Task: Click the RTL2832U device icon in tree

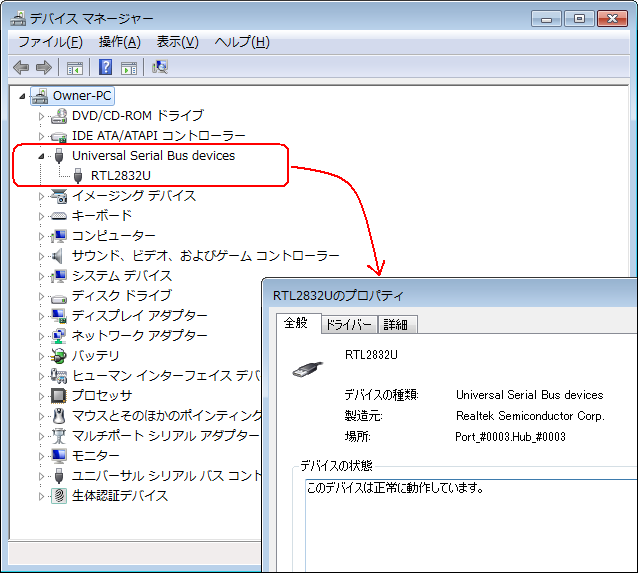Action: (x=78, y=176)
